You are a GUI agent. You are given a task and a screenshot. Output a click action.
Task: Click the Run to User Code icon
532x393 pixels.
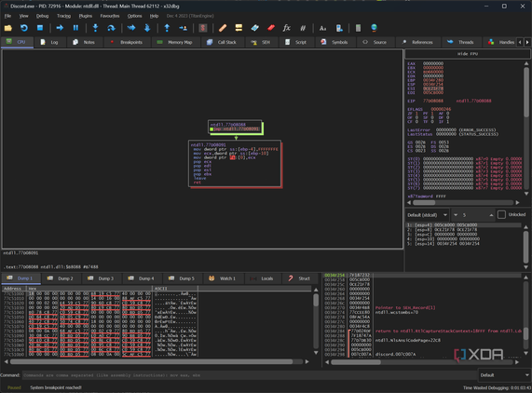(183, 28)
